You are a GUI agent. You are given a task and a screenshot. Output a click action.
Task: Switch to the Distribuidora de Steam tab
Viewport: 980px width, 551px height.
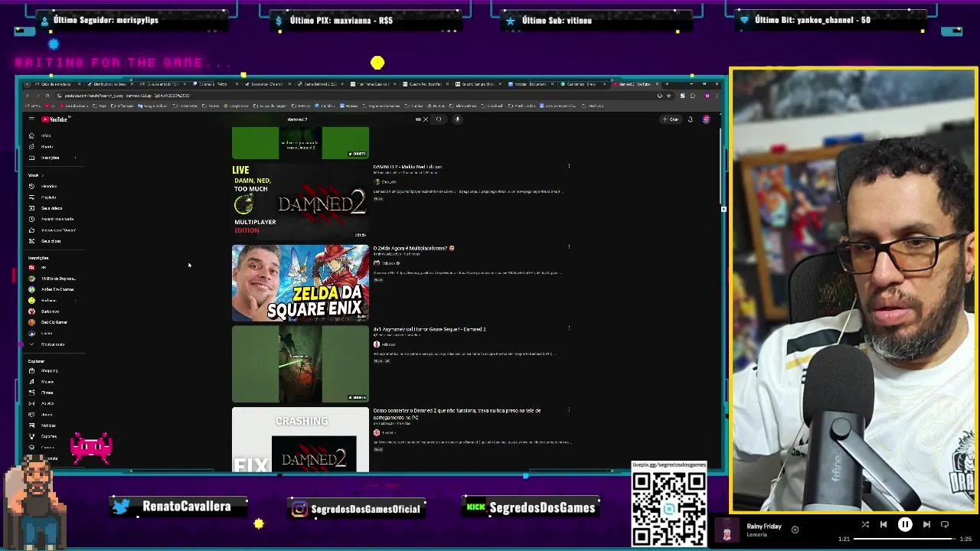coord(109,84)
